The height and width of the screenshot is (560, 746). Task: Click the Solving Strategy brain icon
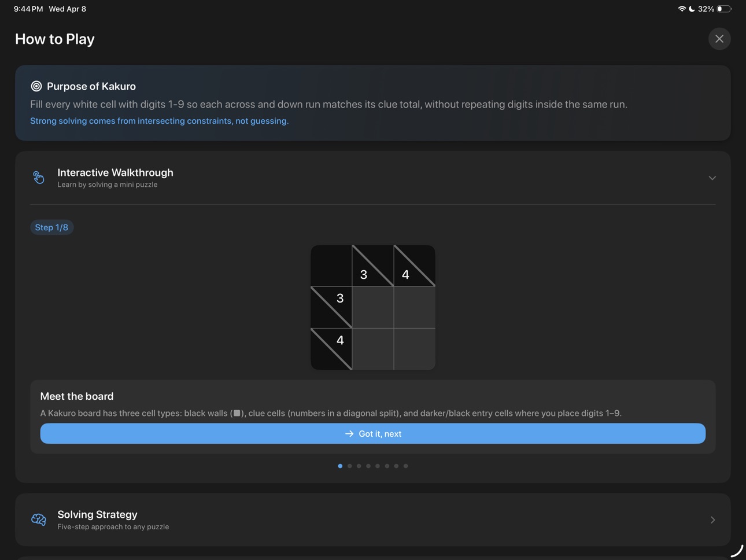pyautogui.click(x=39, y=520)
